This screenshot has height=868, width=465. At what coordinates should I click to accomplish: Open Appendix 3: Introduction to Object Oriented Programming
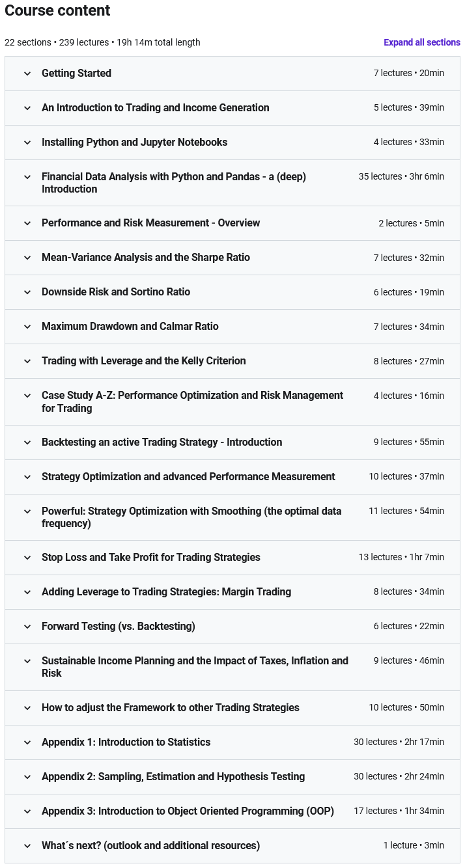pos(188,811)
